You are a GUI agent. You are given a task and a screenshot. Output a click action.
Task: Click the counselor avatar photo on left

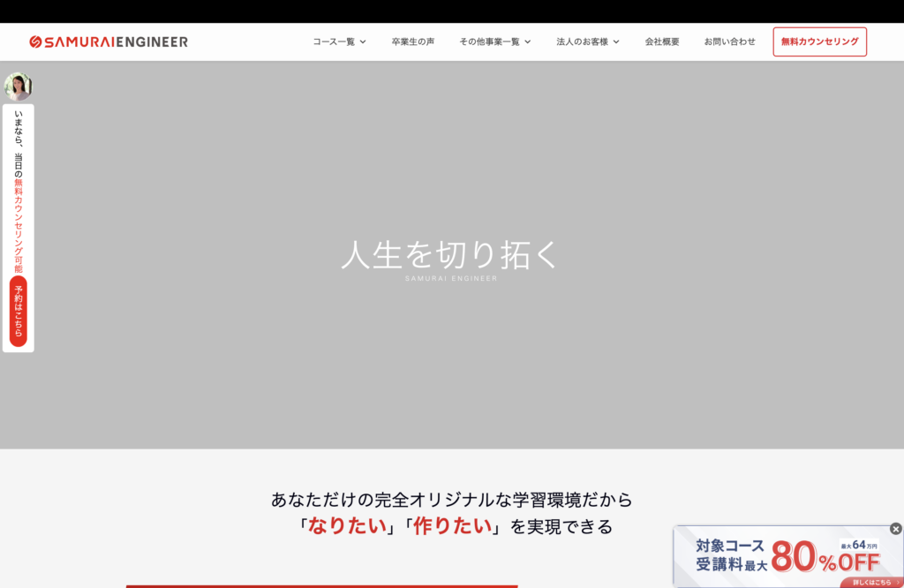(18, 87)
